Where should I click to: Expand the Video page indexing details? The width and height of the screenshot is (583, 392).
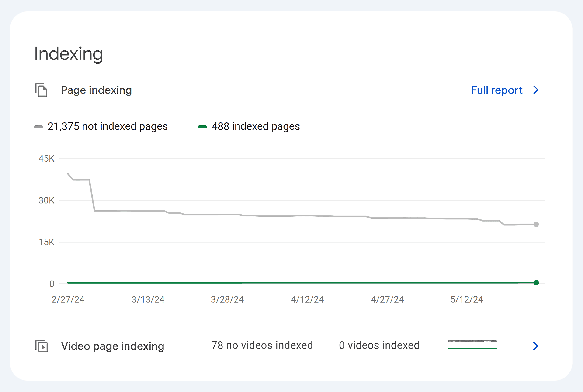tap(535, 346)
